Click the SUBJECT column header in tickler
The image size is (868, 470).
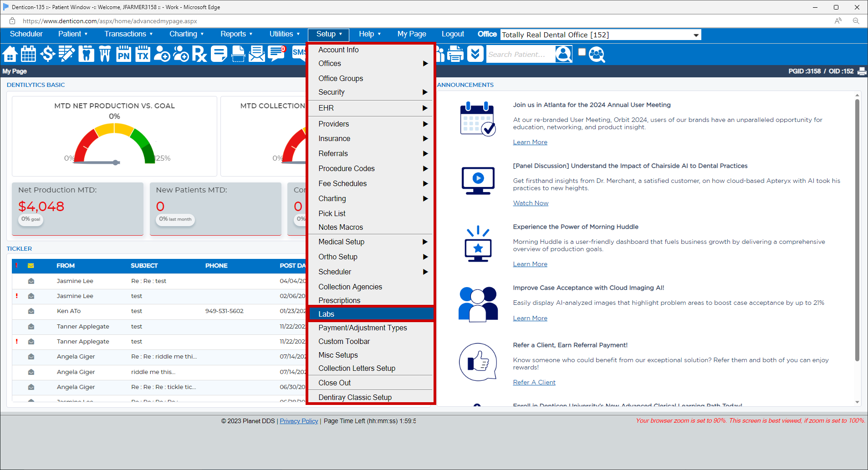[144, 266]
